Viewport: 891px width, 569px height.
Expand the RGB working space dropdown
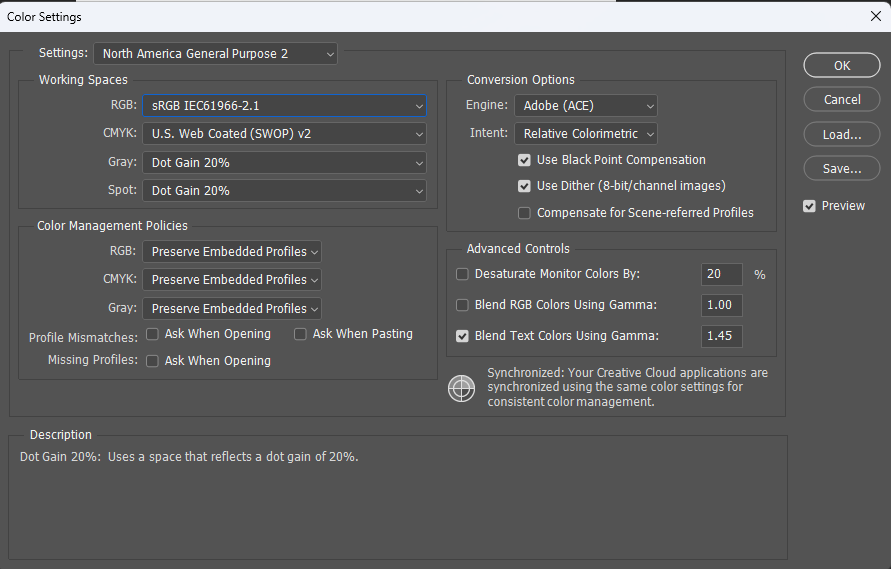284,106
